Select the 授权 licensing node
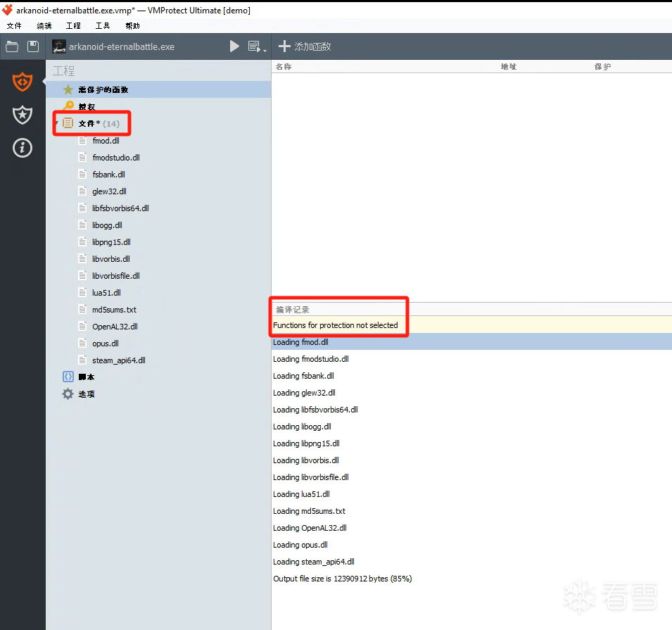 pos(87,106)
